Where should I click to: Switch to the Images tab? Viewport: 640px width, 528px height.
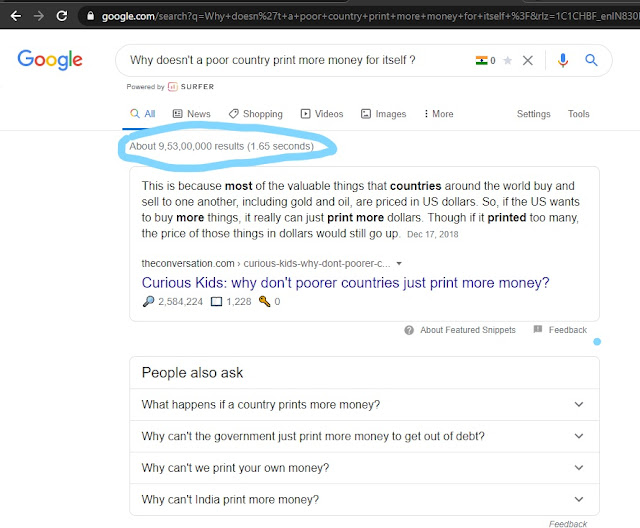click(383, 114)
